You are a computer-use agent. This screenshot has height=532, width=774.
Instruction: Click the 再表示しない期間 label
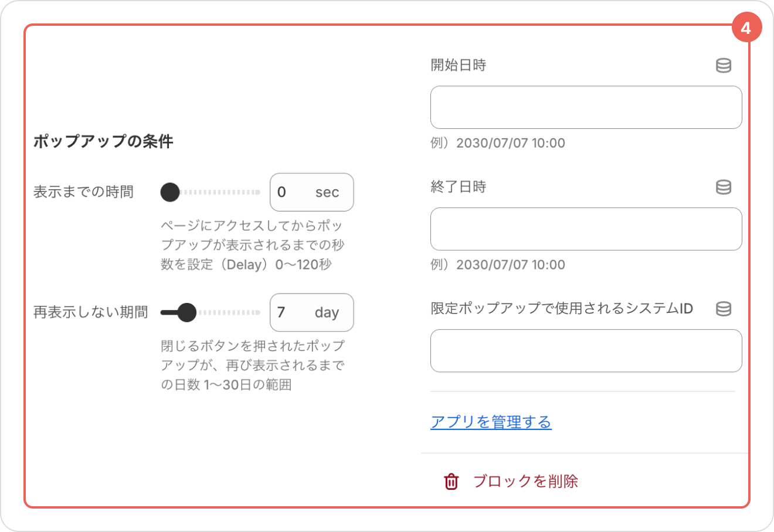click(90, 312)
